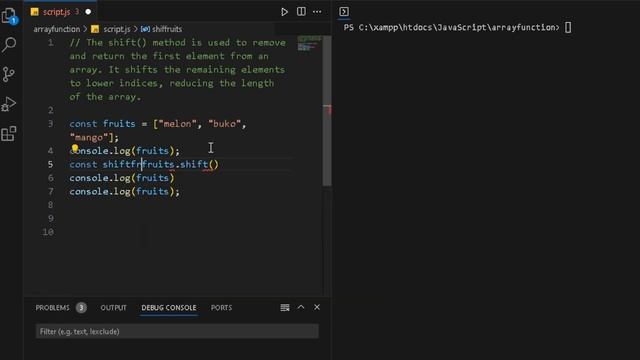The width and height of the screenshot is (640, 360).
Task: Open the Run and Debug view
Action: [9, 104]
